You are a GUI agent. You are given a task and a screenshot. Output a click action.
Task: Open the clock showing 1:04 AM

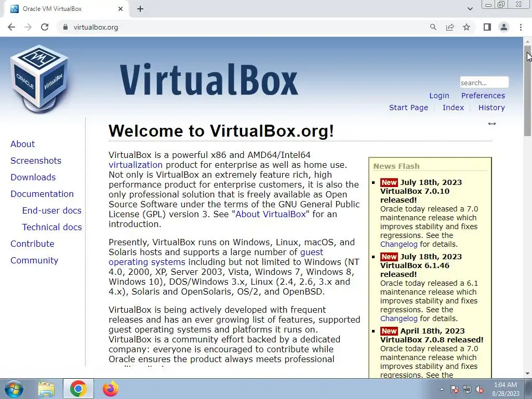coord(506,389)
